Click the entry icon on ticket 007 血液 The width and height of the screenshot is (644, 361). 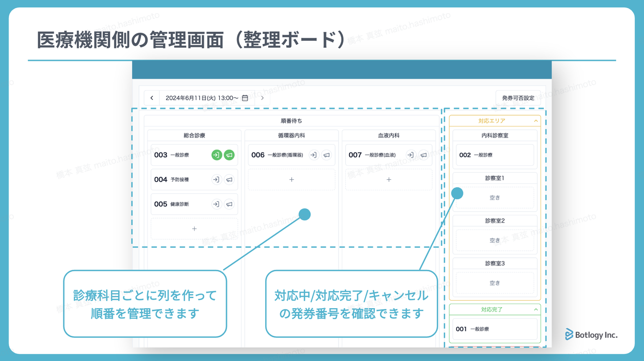410,155
